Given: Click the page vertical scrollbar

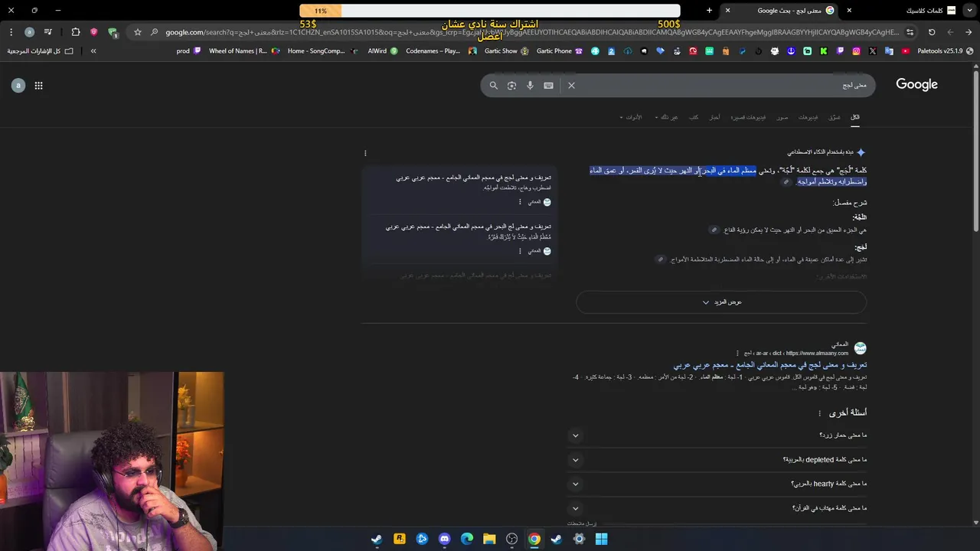Looking at the screenshot, I should point(975,149).
